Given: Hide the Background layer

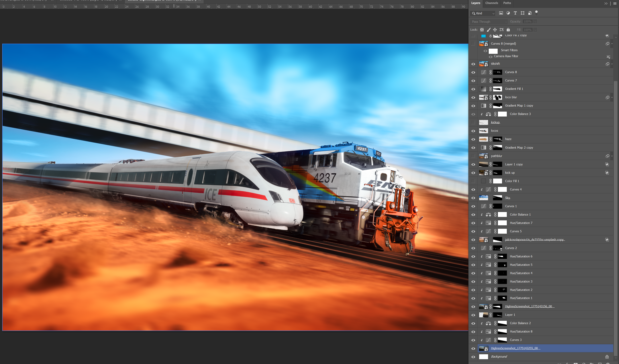Looking at the screenshot, I should 473,357.
